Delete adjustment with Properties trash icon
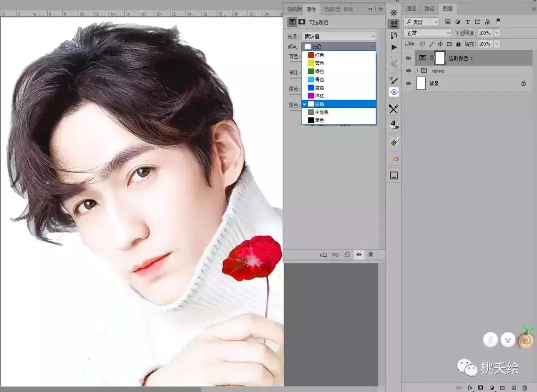The image size is (537, 392). [x=370, y=255]
